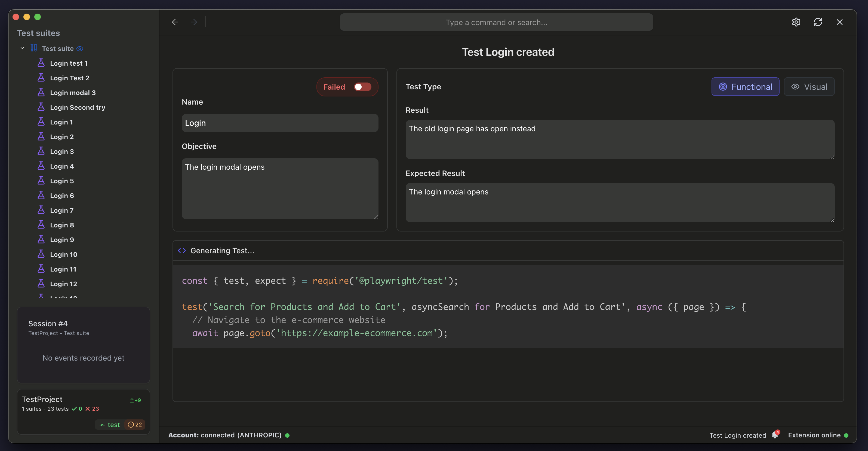Click the Name field containing Login
Screen dimensions: 868x451
pyautogui.click(x=280, y=123)
